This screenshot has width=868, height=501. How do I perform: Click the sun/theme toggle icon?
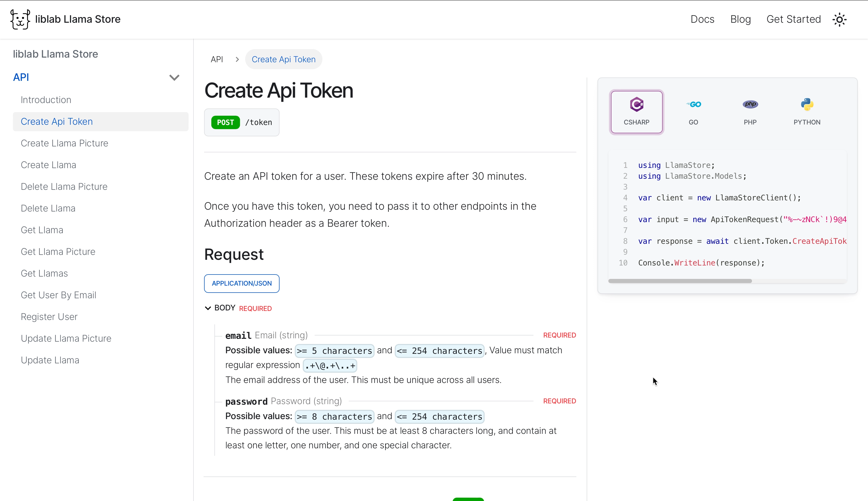pyautogui.click(x=839, y=19)
